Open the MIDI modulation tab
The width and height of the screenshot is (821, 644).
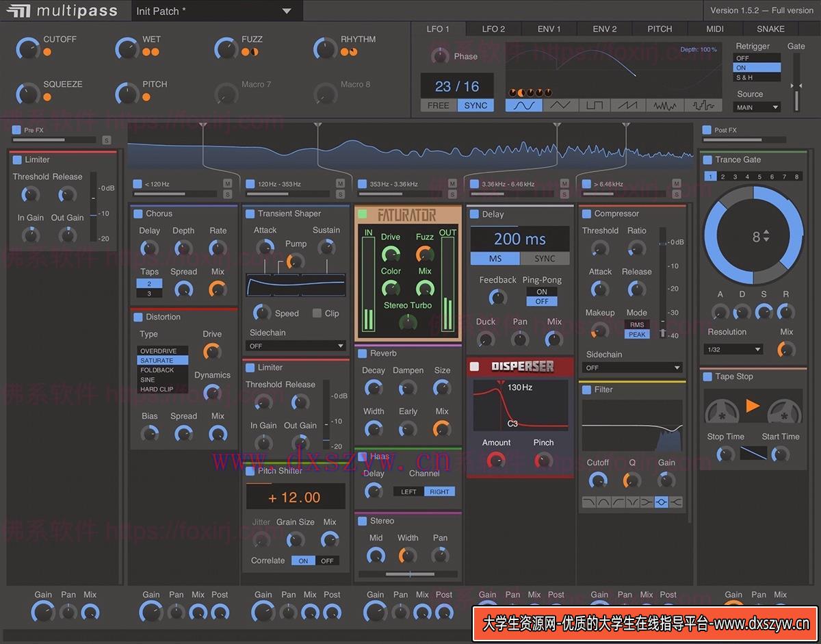click(715, 29)
